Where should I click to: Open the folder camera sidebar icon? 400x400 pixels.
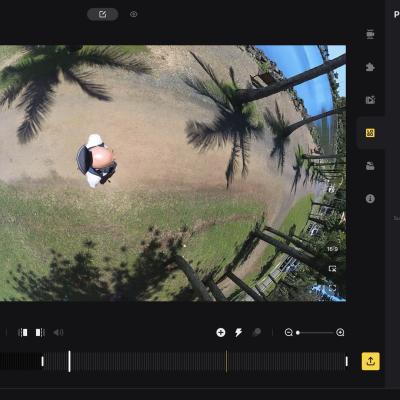click(x=370, y=166)
